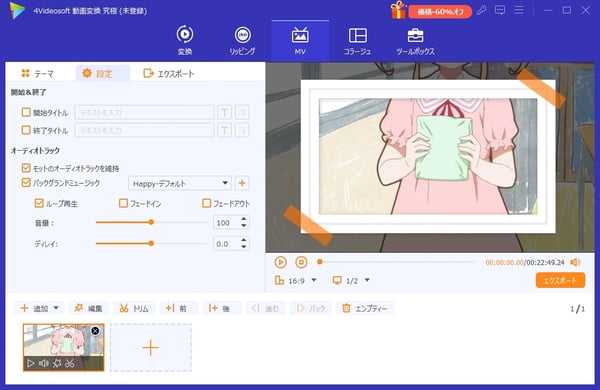Viewport: 600px width, 390px height.
Task: Click the 価格-60%オフ discount banner
Action: point(440,12)
